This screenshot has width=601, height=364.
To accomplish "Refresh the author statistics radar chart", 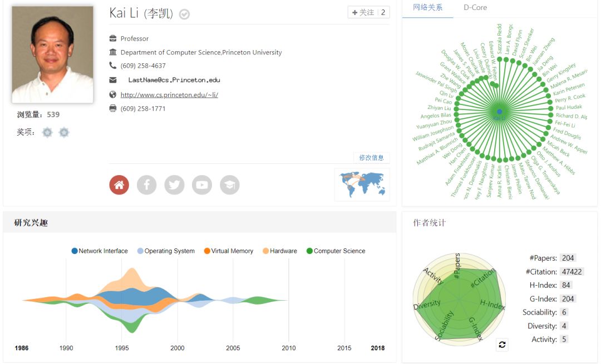I will pyautogui.click(x=502, y=345).
